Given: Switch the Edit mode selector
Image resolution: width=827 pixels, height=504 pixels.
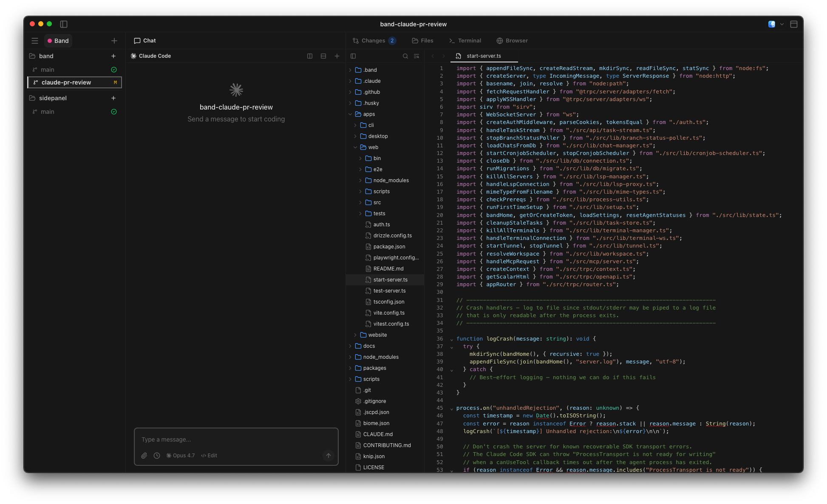Looking at the screenshot, I should pyautogui.click(x=209, y=456).
